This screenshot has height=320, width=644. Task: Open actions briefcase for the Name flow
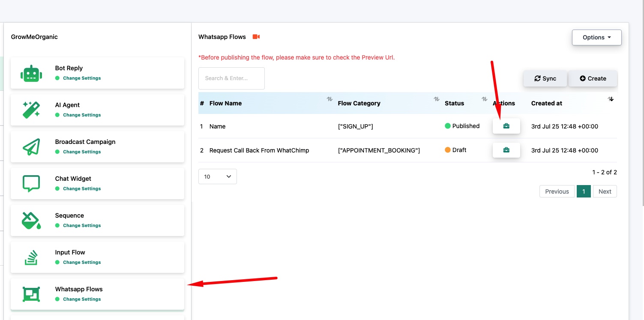[506, 126]
